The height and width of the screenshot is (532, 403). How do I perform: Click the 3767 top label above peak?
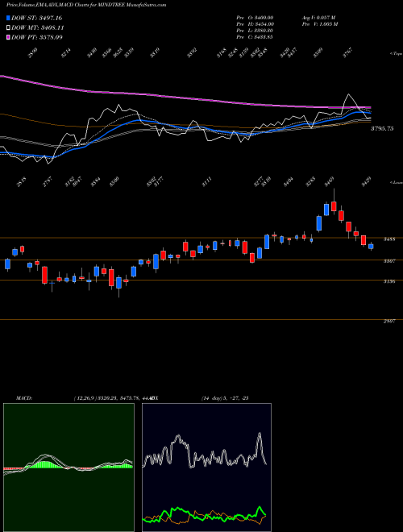pyautogui.click(x=347, y=52)
